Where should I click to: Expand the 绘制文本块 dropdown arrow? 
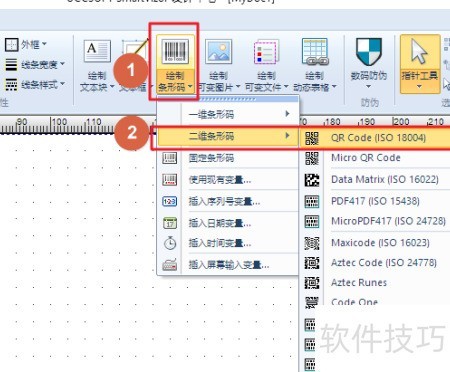112,87
